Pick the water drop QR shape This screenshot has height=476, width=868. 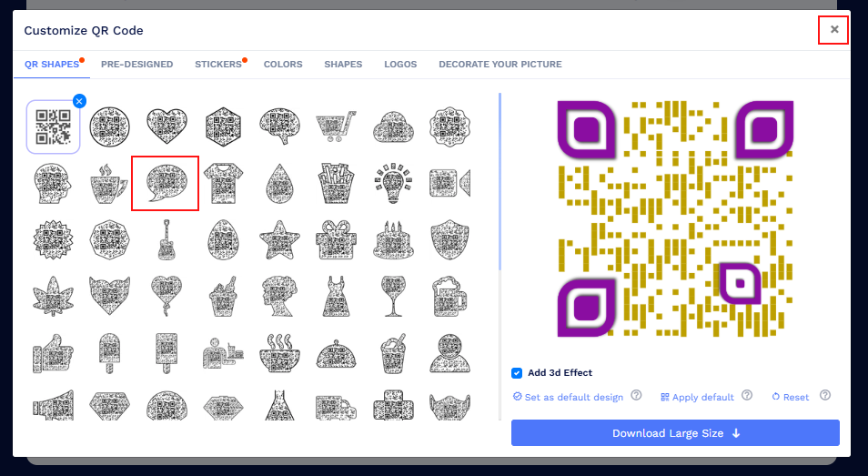click(280, 183)
